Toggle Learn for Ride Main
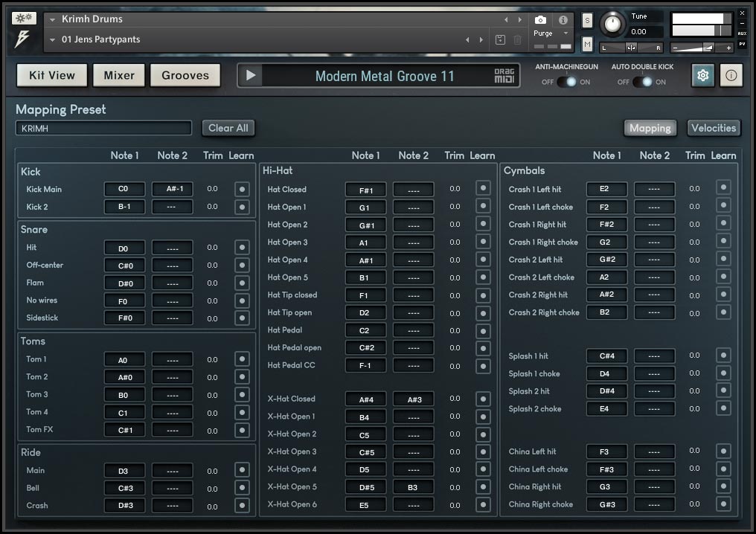756x534 pixels. [242, 470]
